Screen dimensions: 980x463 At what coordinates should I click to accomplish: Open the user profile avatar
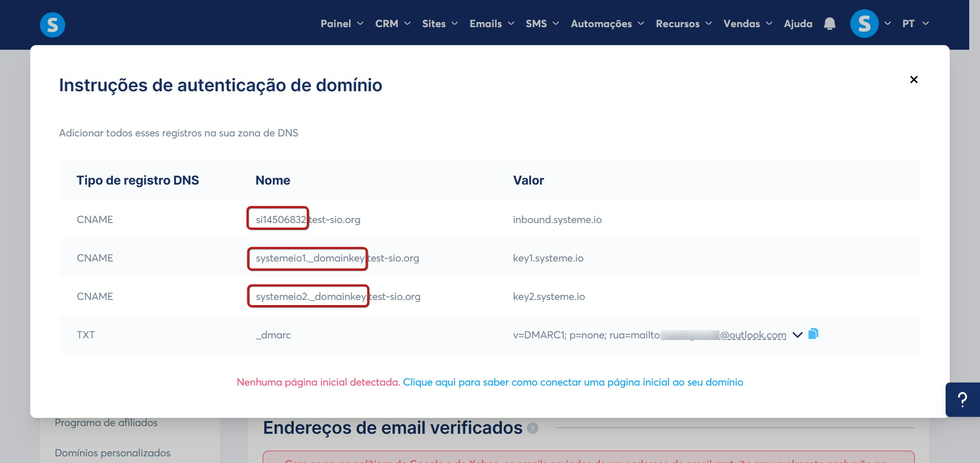pos(865,24)
